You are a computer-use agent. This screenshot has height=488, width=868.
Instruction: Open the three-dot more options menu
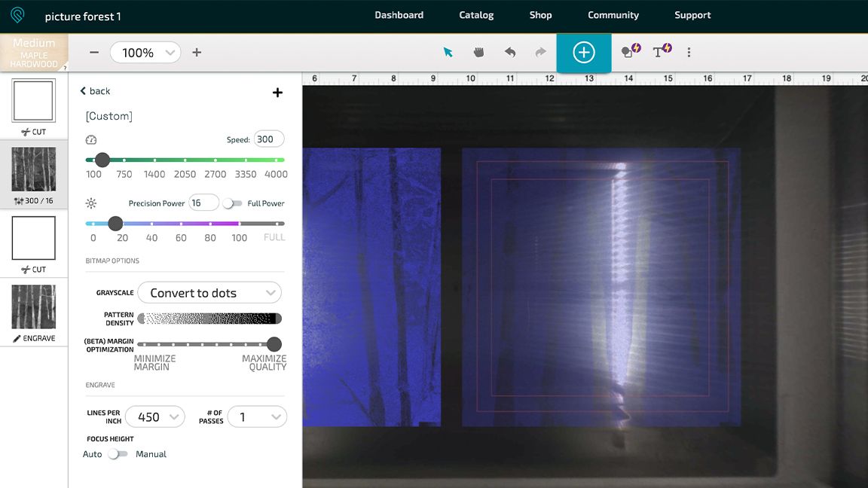click(x=689, y=52)
